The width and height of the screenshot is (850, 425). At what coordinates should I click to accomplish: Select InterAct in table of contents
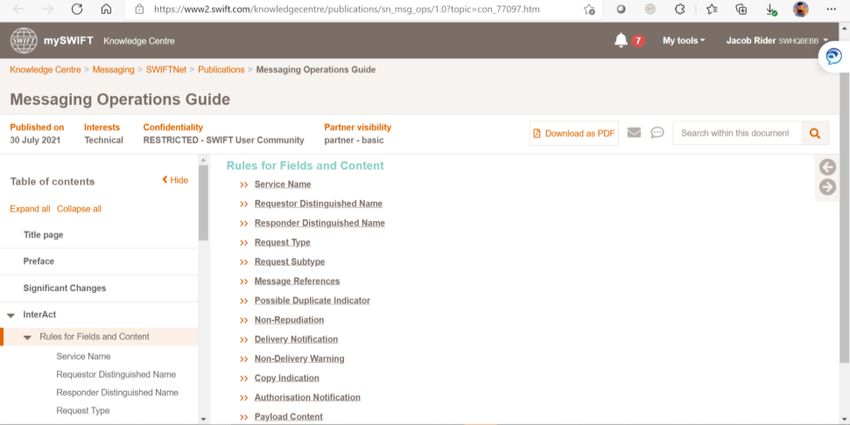pos(40,314)
